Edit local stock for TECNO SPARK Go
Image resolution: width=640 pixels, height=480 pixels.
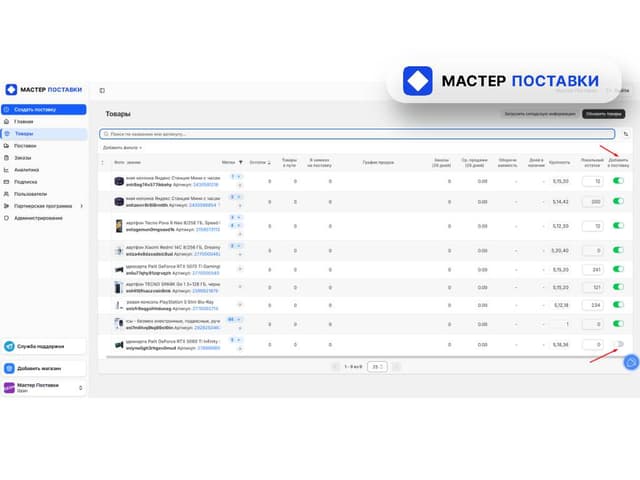(x=593, y=287)
